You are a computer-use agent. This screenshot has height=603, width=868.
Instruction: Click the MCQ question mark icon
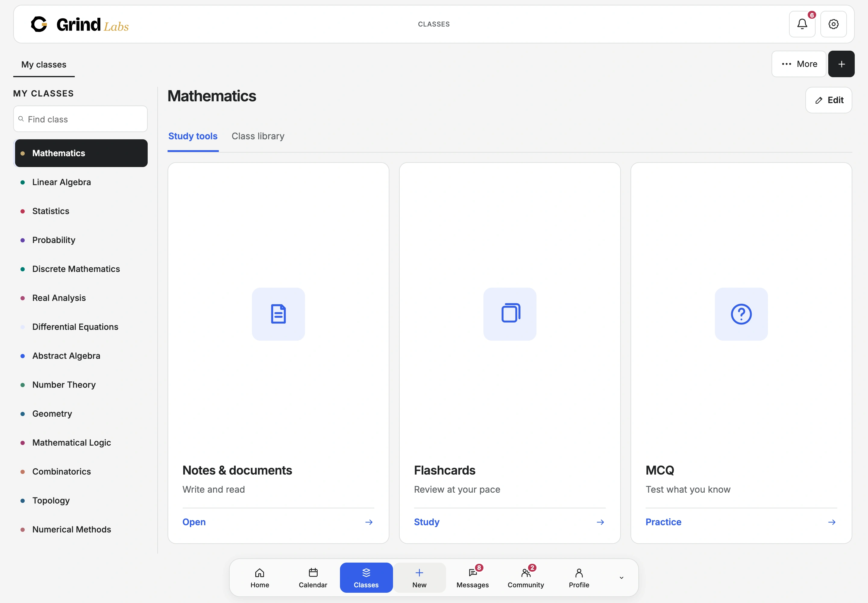(741, 314)
